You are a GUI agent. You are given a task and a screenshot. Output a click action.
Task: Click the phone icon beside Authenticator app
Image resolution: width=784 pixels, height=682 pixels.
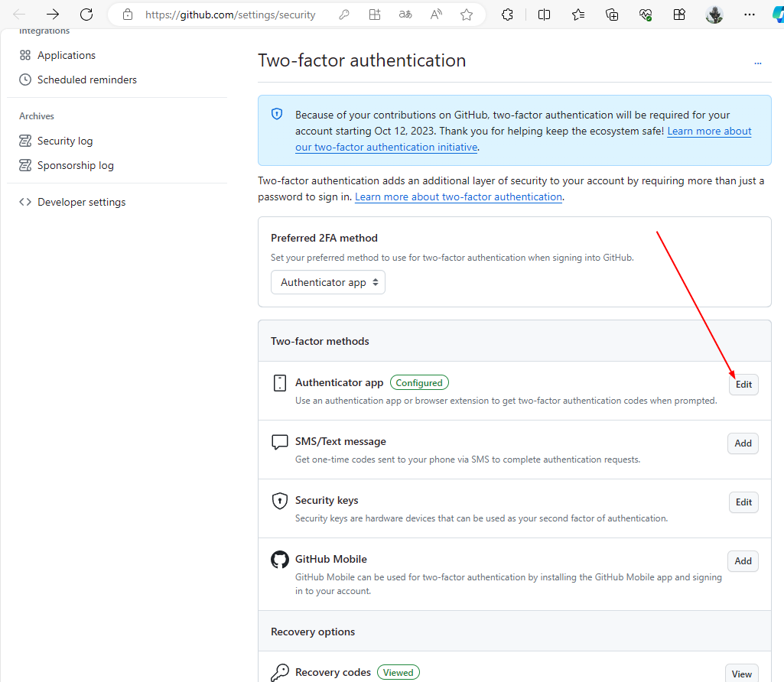280,383
